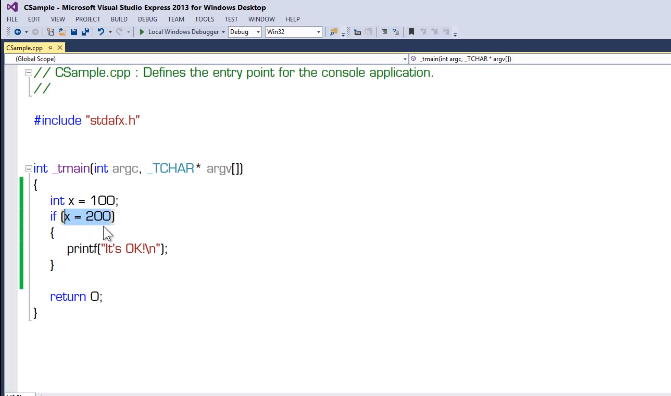Start debugging with green play icon

point(142,32)
